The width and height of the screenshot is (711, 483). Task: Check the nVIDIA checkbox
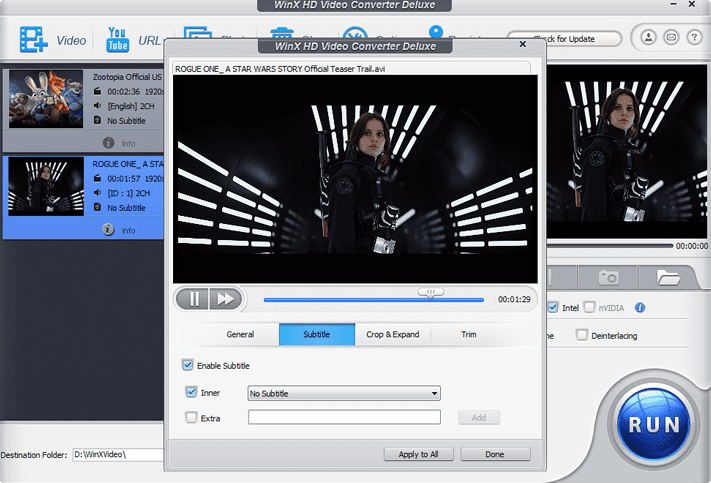(589, 307)
